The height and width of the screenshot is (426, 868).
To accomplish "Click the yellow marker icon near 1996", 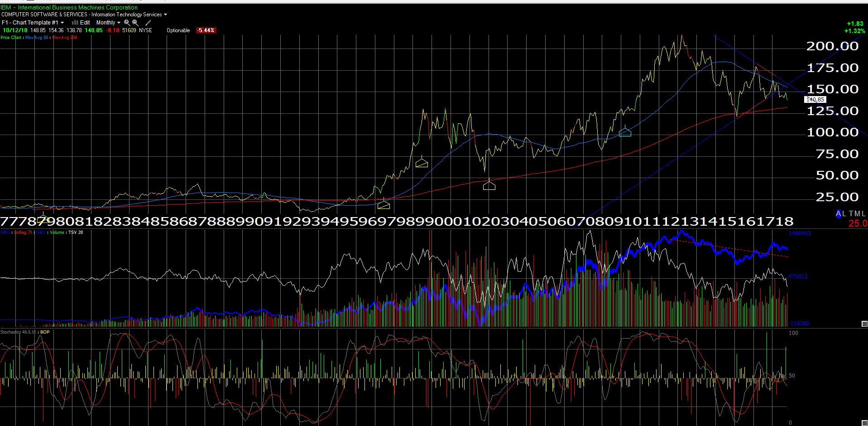I will [384, 203].
